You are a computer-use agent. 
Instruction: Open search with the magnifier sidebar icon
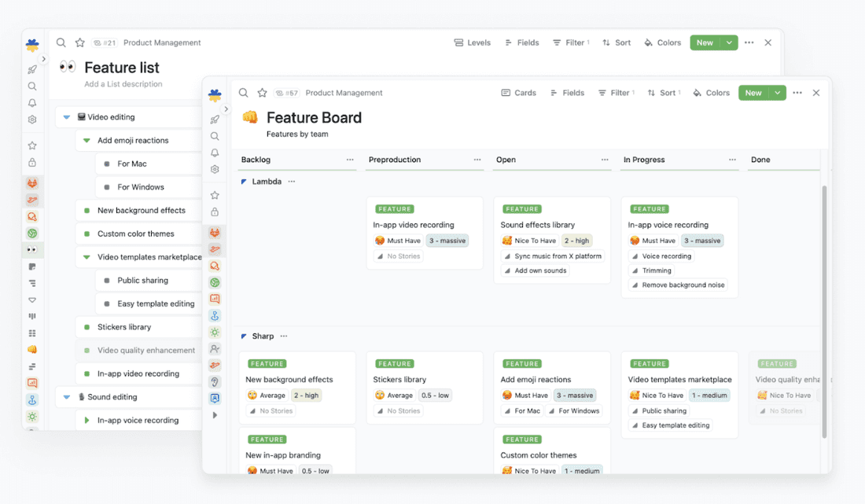pyautogui.click(x=215, y=136)
